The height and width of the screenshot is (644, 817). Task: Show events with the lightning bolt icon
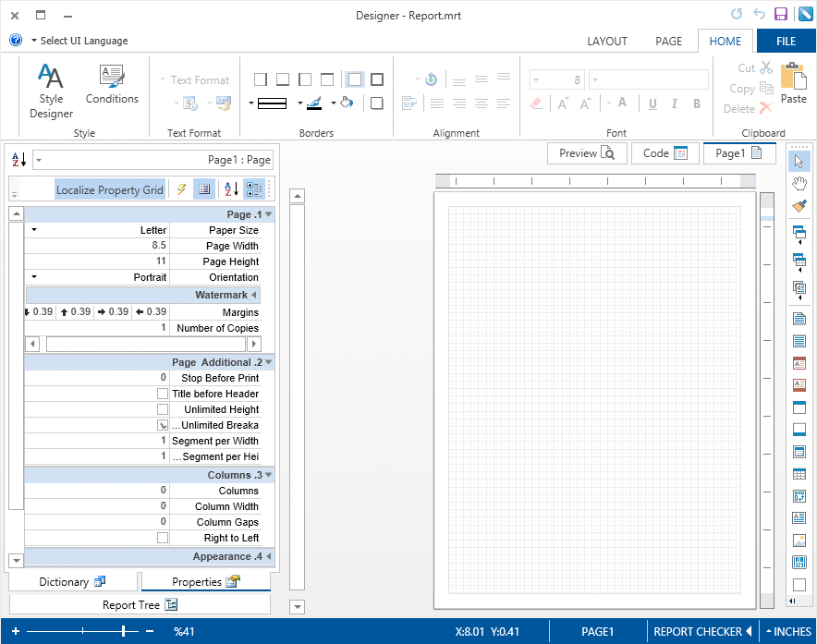pyautogui.click(x=181, y=189)
